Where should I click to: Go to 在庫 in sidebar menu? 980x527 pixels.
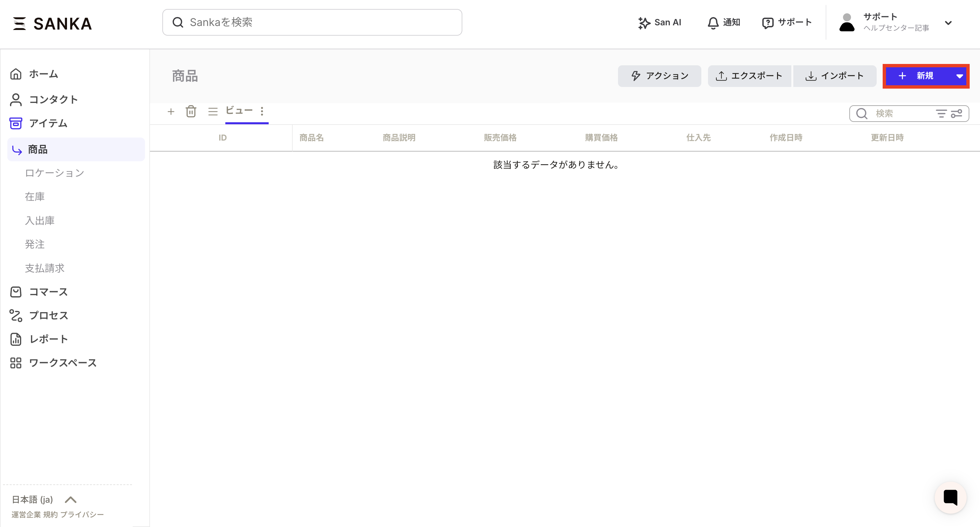point(35,197)
